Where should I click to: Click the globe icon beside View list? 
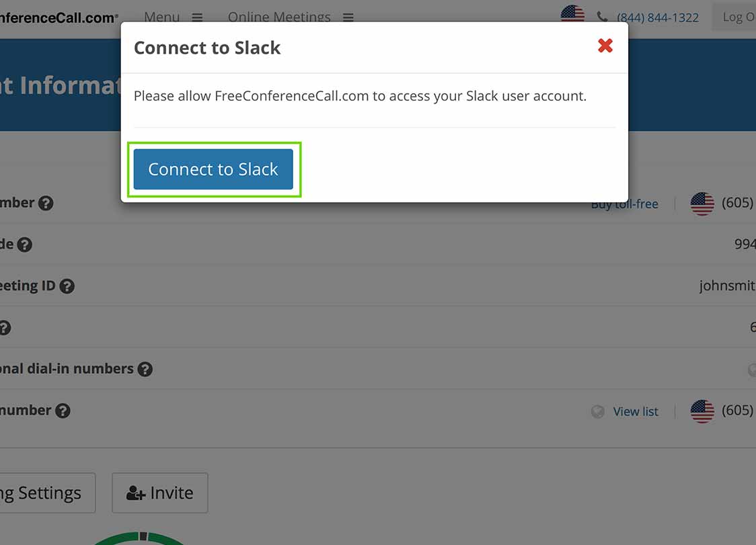(x=597, y=411)
